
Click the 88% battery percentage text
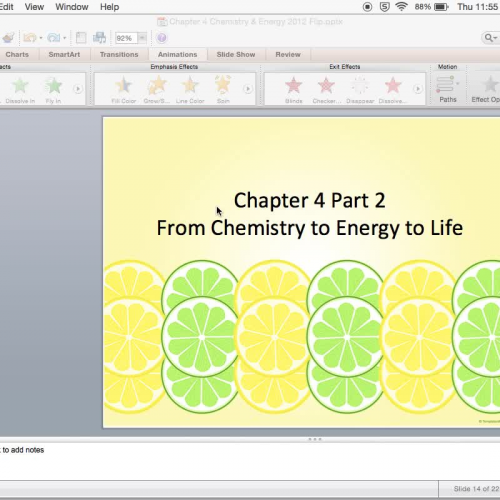423,7
